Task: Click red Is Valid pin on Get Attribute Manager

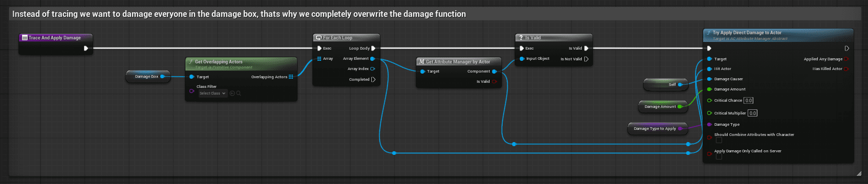Action: coord(494,82)
